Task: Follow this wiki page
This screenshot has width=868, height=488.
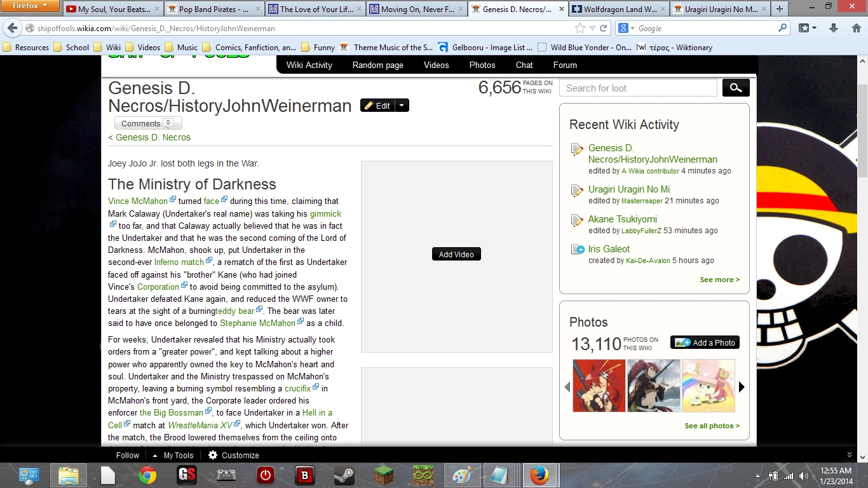Action: coord(128,455)
